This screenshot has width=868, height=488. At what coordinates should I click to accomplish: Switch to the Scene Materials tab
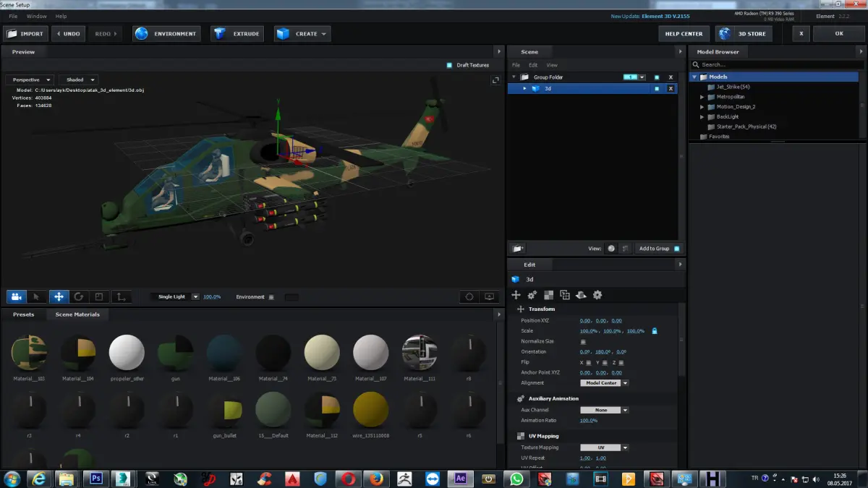pyautogui.click(x=77, y=314)
